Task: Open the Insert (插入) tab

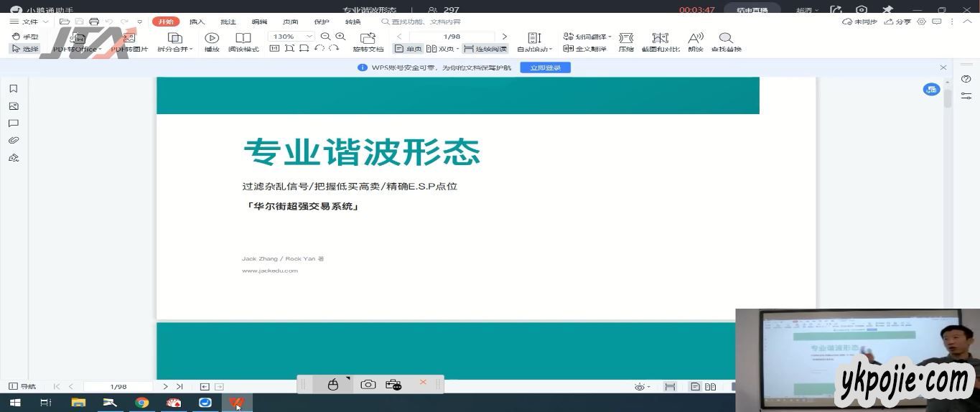Action: point(197,22)
